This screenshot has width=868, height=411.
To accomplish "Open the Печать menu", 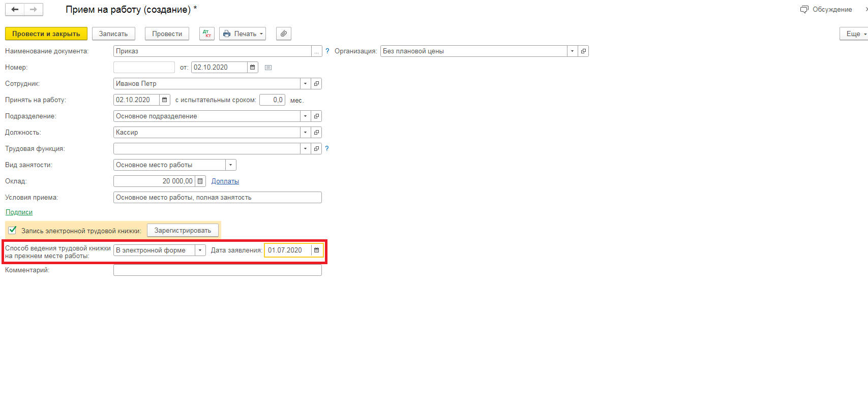I will pos(243,34).
